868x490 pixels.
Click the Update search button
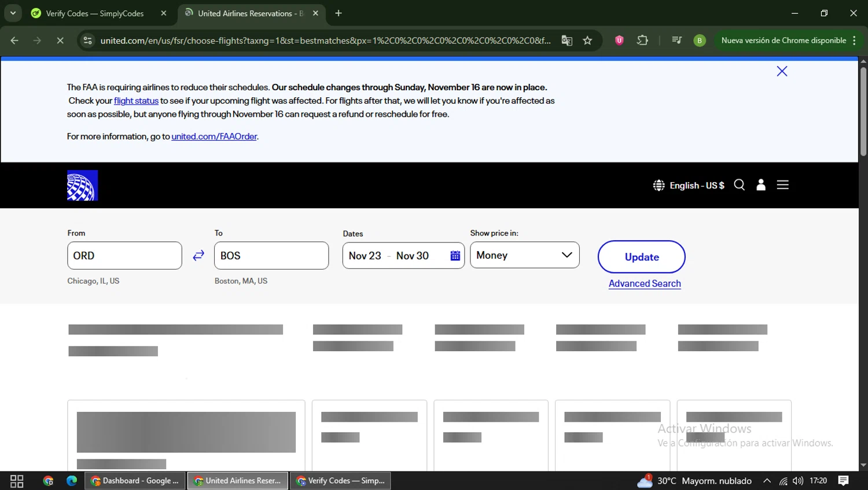642,257
